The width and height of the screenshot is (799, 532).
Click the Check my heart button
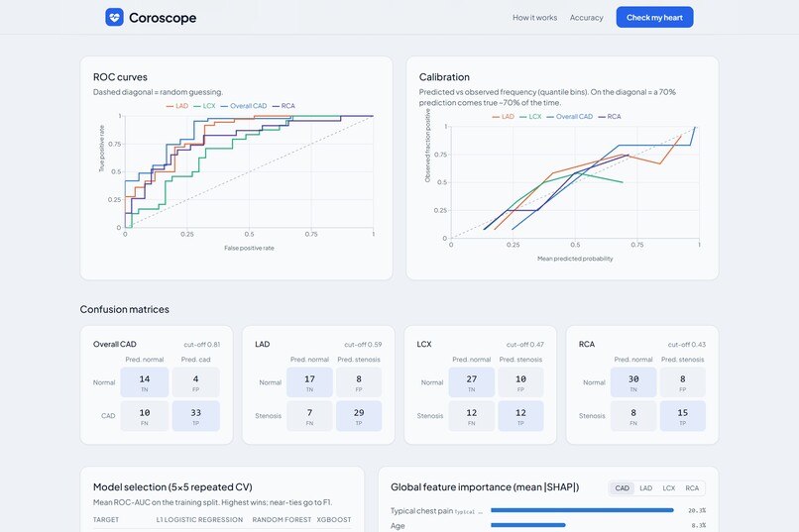[x=654, y=17]
